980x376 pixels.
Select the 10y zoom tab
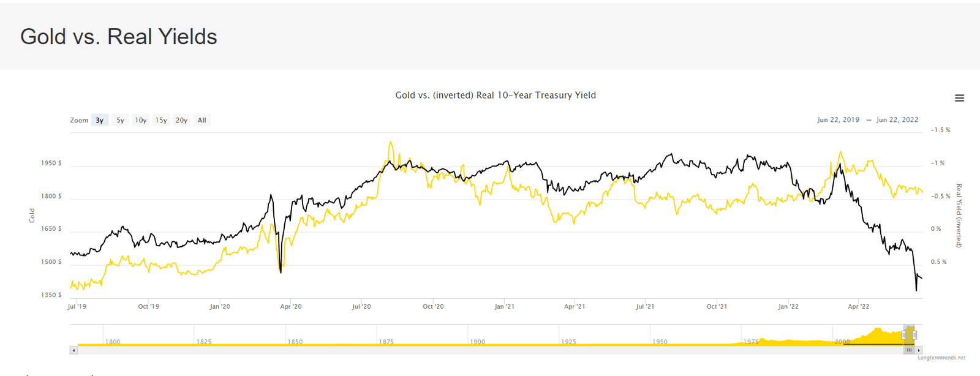point(140,120)
